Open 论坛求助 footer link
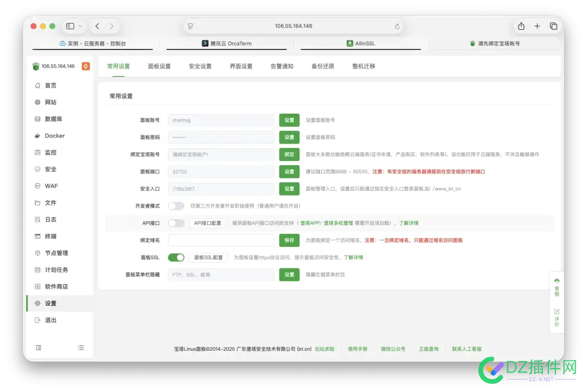 click(x=324, y=349)
